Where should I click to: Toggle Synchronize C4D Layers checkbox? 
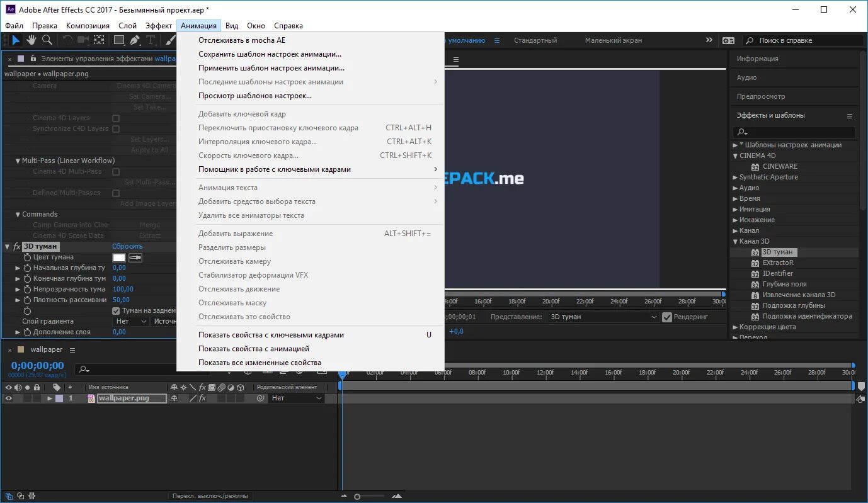tap(116, 129)
